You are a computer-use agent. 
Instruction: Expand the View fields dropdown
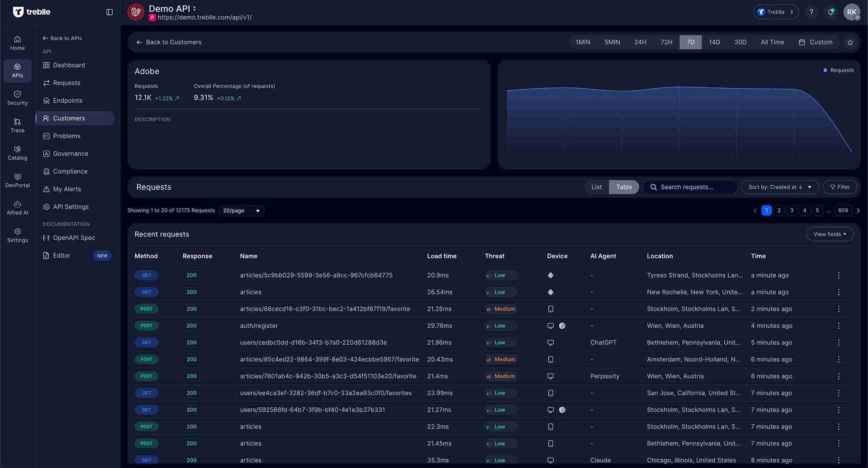tap(829, 234)
